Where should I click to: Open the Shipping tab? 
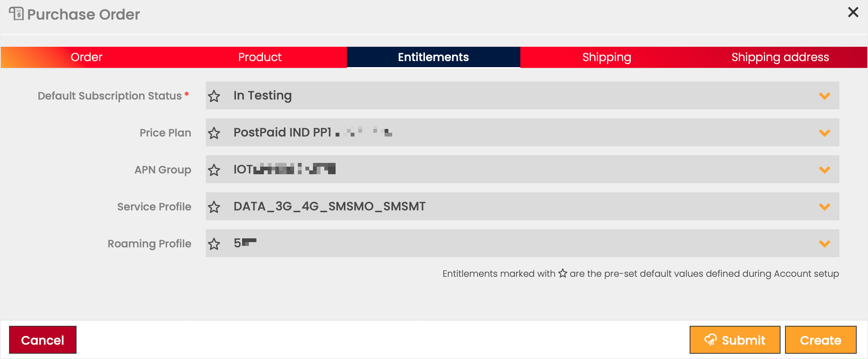click(607, 57)
